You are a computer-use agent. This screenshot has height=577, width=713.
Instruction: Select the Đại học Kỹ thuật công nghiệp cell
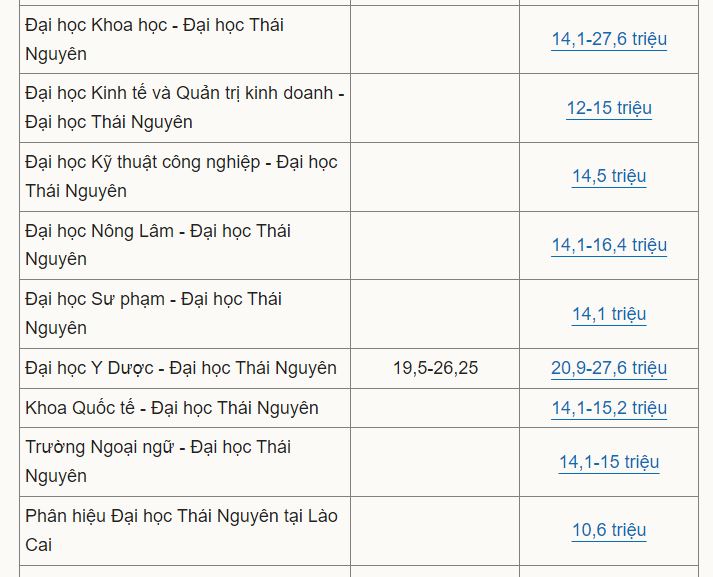point(185,176)
